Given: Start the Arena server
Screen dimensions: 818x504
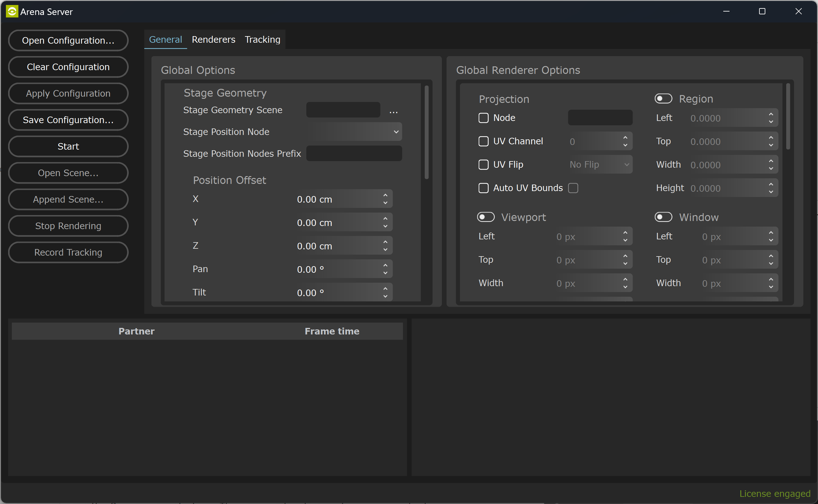Looking at the screenshot, I should (68, 146).
